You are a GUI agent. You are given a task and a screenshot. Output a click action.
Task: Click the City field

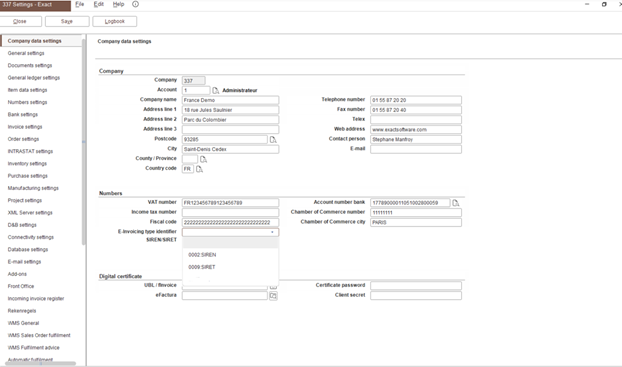(230, 149)
